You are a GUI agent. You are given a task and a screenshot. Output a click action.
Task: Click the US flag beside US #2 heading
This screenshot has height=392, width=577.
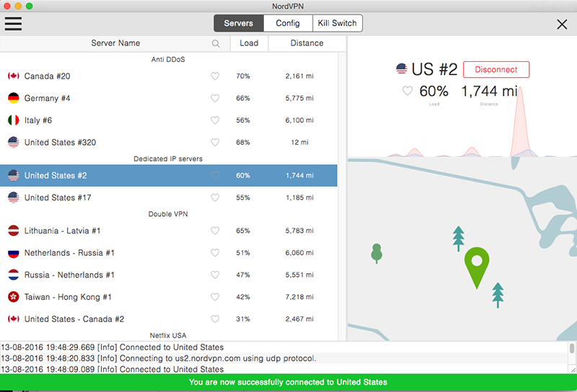[402, 69]
